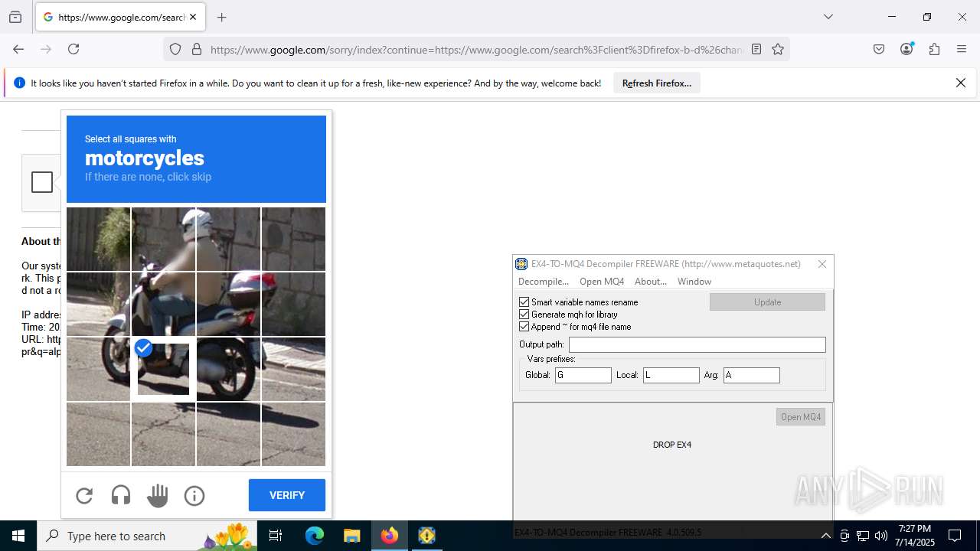980x551 pixels.
Task: Go forward one page
Action: click(x=46, y=49)
